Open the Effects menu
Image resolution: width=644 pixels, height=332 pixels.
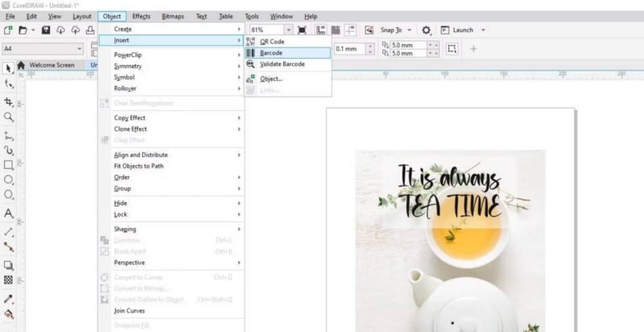pos(141,16)
